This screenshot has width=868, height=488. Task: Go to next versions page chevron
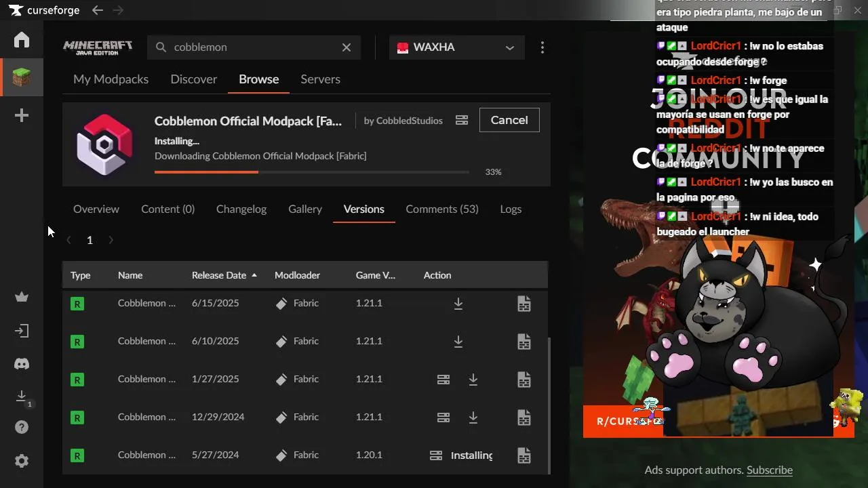(x=111, y=240)
